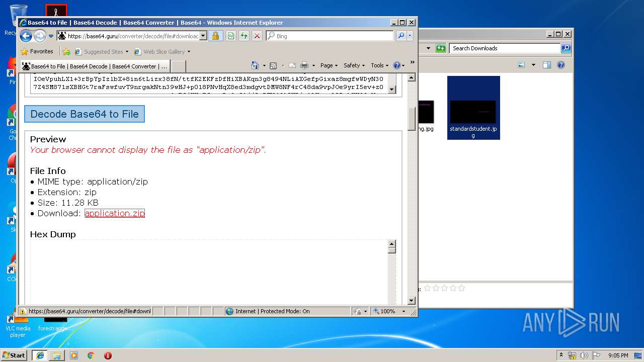Click page scrollbar up arrow
The width and height of the screenshot is (644, 362).
click(412, 77)
